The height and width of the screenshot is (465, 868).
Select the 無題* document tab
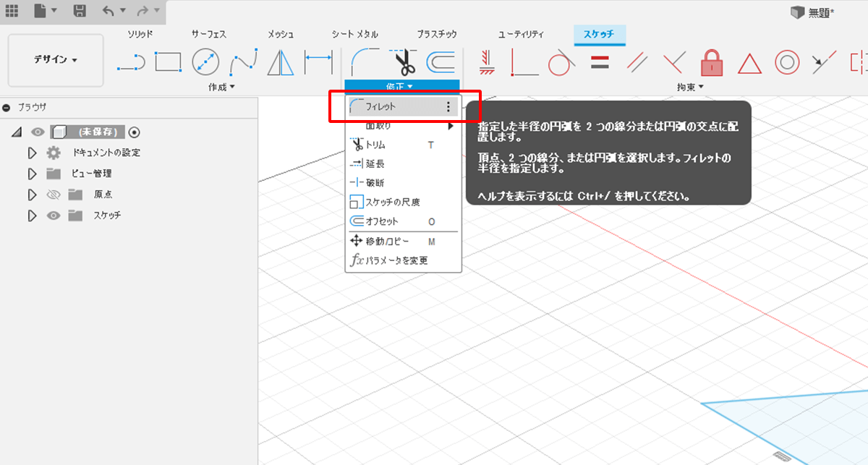tap(812, 12)
